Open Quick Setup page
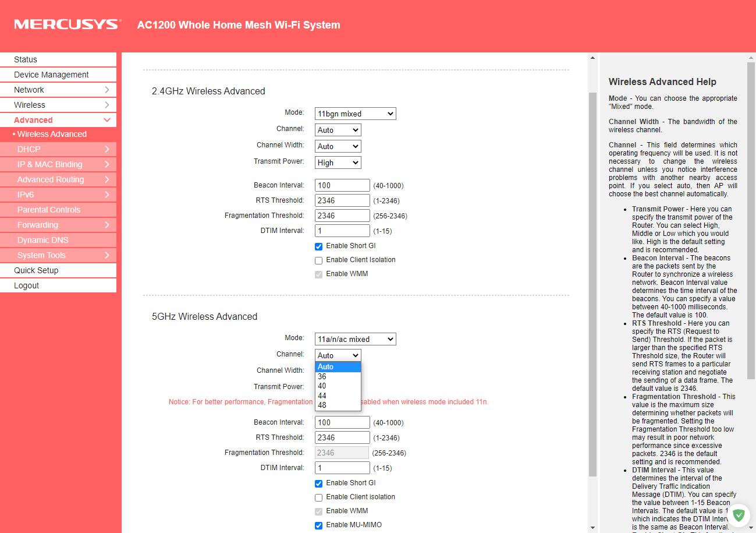The height and width of the screenshot is (533, 756). [x=36, y=270]
